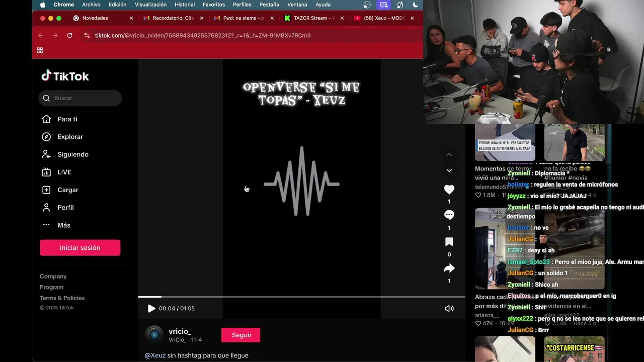Screen dimensions: 644x362
Task: Click the 1.8M likes heart count
Action: (485, 195)
